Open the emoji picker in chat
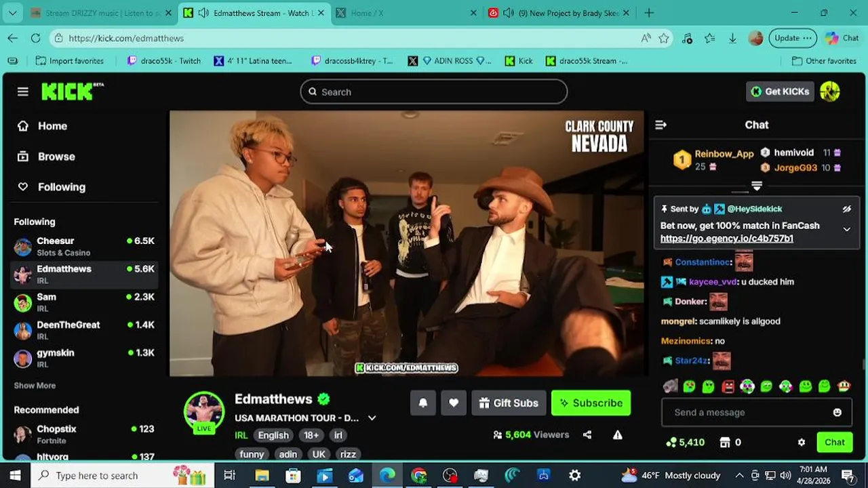Screen dimensions: 868x488 (837, 413)
